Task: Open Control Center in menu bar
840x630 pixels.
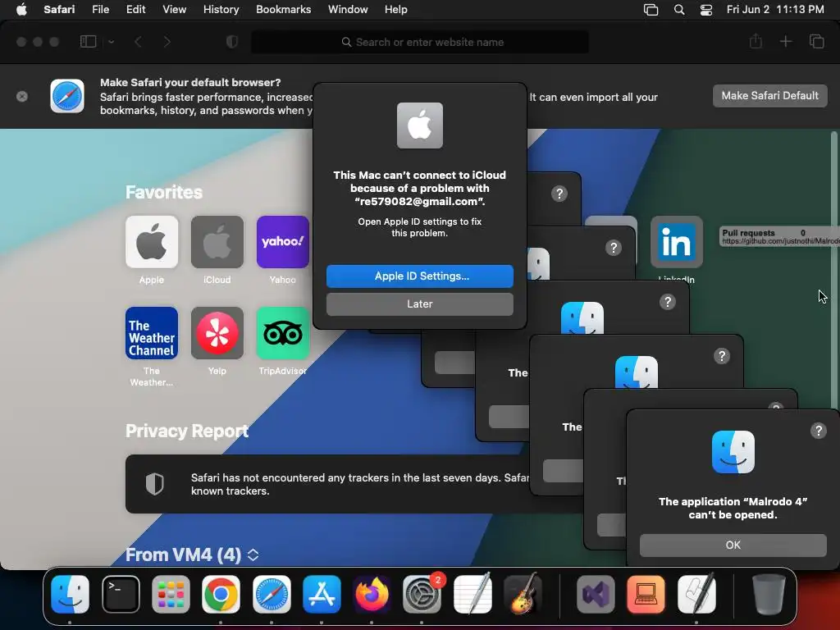Action: pyautogui.click(x=706, y=10)
